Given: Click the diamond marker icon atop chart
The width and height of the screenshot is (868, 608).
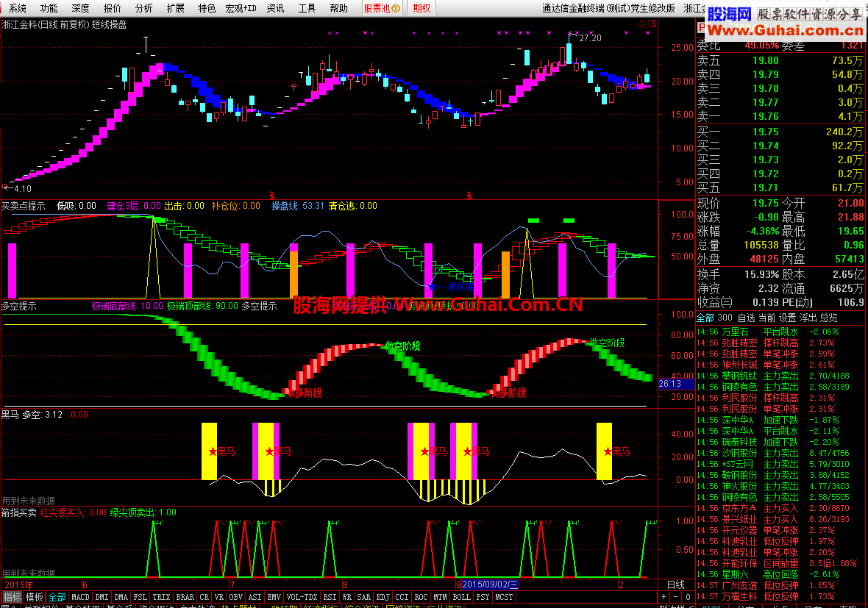Looking at the screenshot, I should tap(643, 24).
